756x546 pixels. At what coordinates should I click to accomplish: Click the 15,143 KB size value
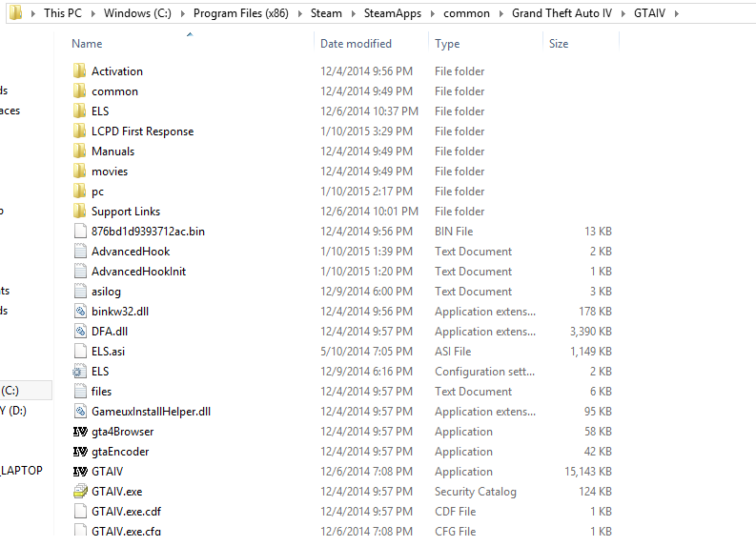587,472
